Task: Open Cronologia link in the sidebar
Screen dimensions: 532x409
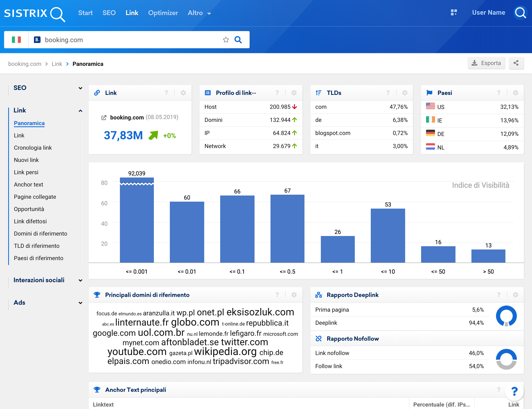Action: [33, 148]
